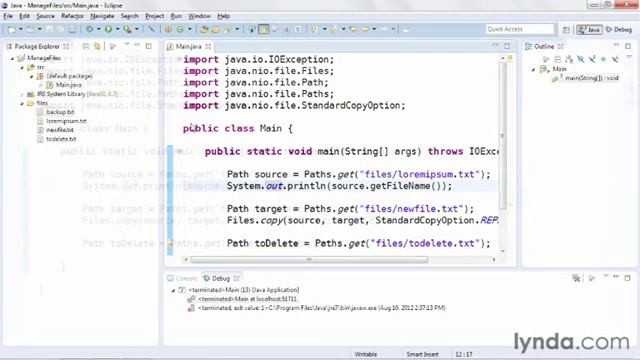Click the Open Perspective icon
640x360 pixels.
[566, 29]
